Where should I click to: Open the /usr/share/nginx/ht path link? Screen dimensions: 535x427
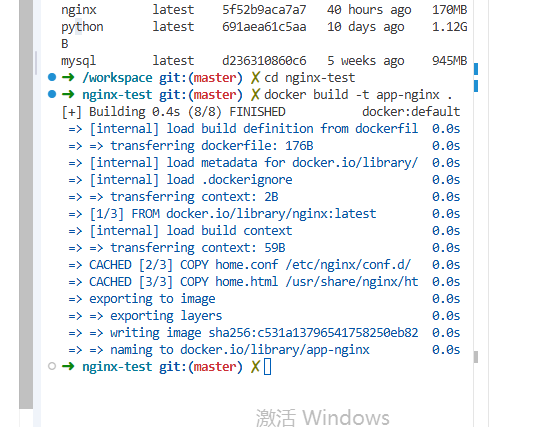[352, 282]
